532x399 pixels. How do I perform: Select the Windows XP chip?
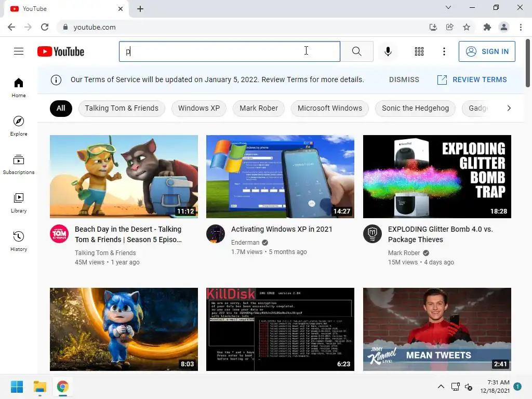coord(199,108)
